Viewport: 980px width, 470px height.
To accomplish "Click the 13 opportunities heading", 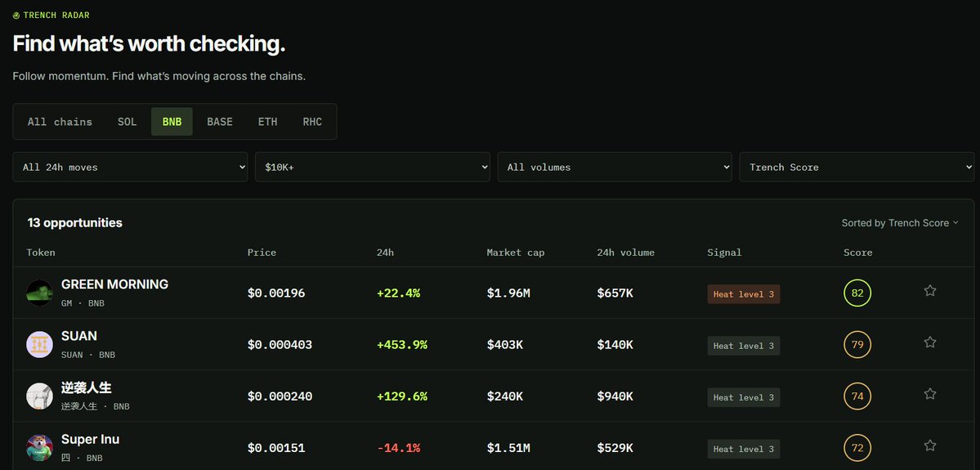I will 75,223.
